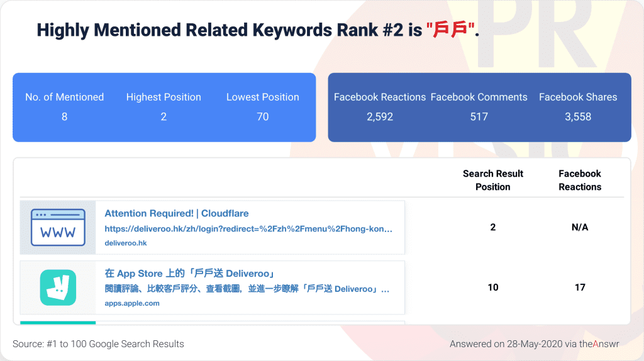Click search position 10 in App Store row
The image size is (644, 361).
tap(493, 287)
